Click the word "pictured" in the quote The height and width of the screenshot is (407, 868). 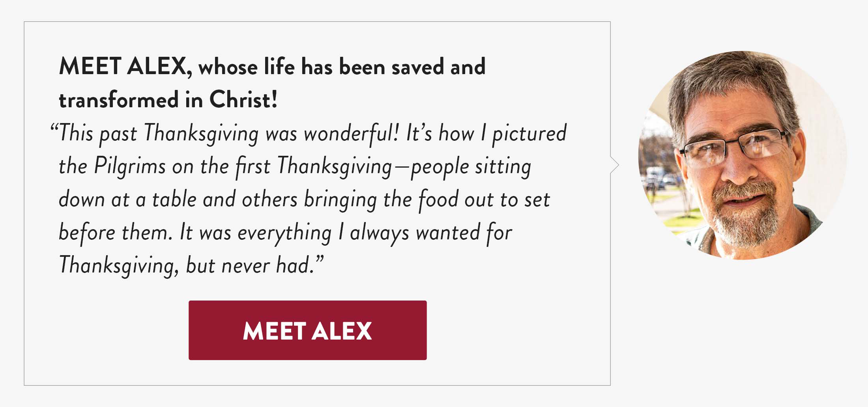point(529,133)
